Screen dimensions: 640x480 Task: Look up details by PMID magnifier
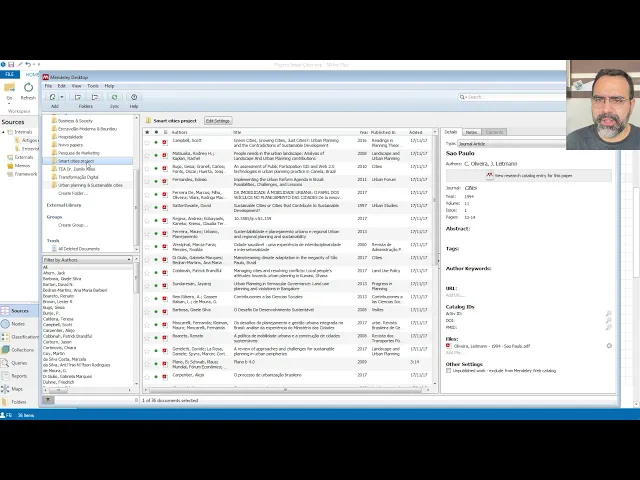[x=609, y=327]
